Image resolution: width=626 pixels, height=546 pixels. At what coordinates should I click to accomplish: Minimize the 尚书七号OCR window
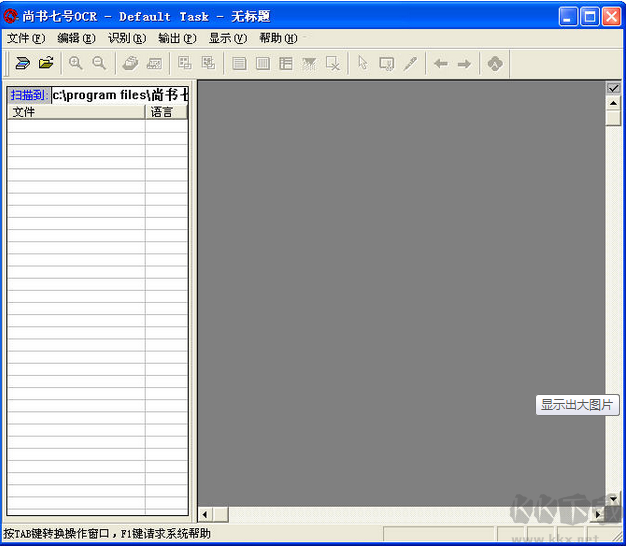[567, 16]
